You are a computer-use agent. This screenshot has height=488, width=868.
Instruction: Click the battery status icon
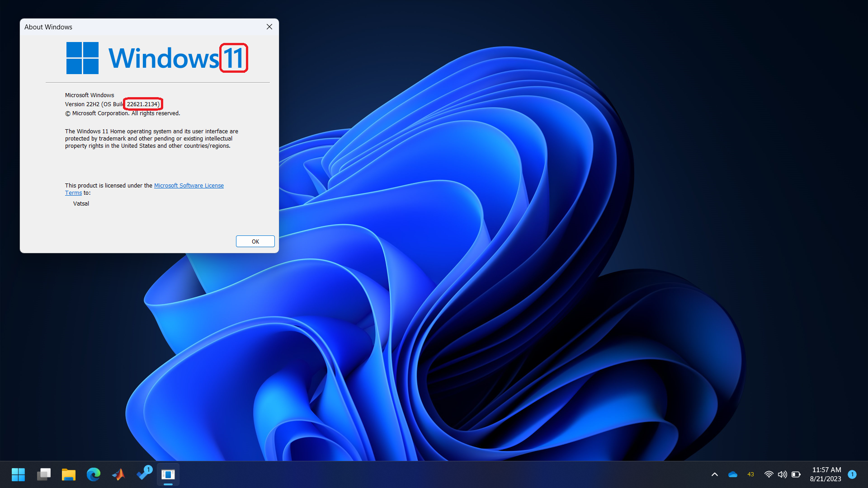tap(796, 474)
